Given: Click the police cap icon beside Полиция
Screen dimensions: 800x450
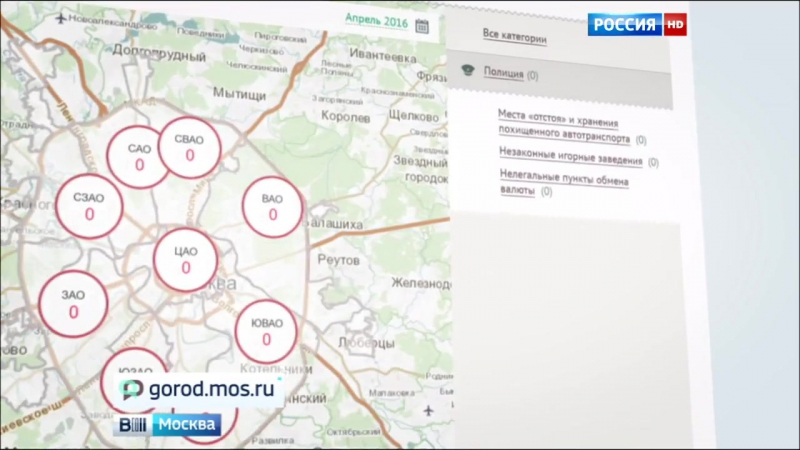Looking at the screenshot, I should coord(468,70).
